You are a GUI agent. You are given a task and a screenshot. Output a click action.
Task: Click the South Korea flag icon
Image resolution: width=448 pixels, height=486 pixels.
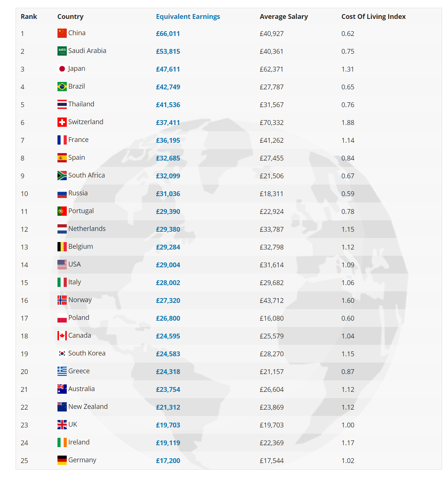tap(62, 353)
